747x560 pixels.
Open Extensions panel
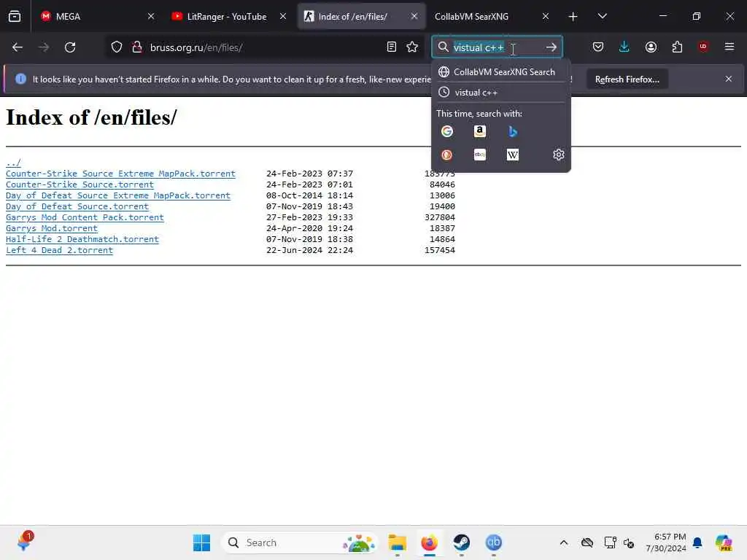(677, 47)
